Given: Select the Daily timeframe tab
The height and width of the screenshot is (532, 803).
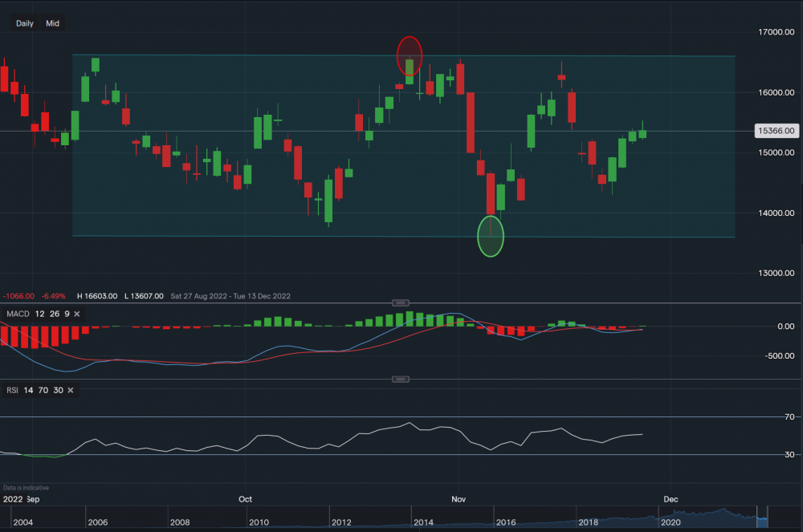Looking at the screenshot, I should point(23,22).
